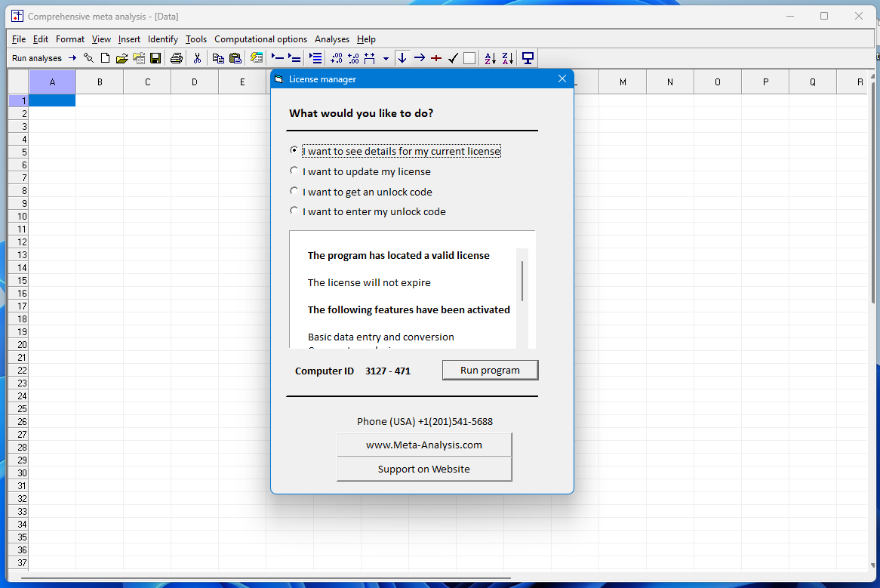
Task: Open the Analyses menu
Action: click(332, 39)
